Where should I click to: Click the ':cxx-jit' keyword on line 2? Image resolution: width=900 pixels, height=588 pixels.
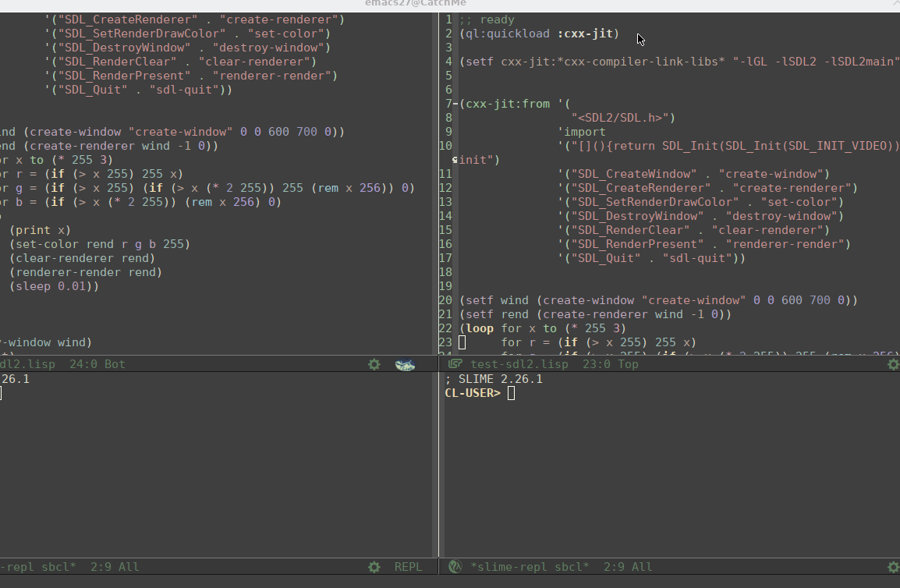point(586,34)
